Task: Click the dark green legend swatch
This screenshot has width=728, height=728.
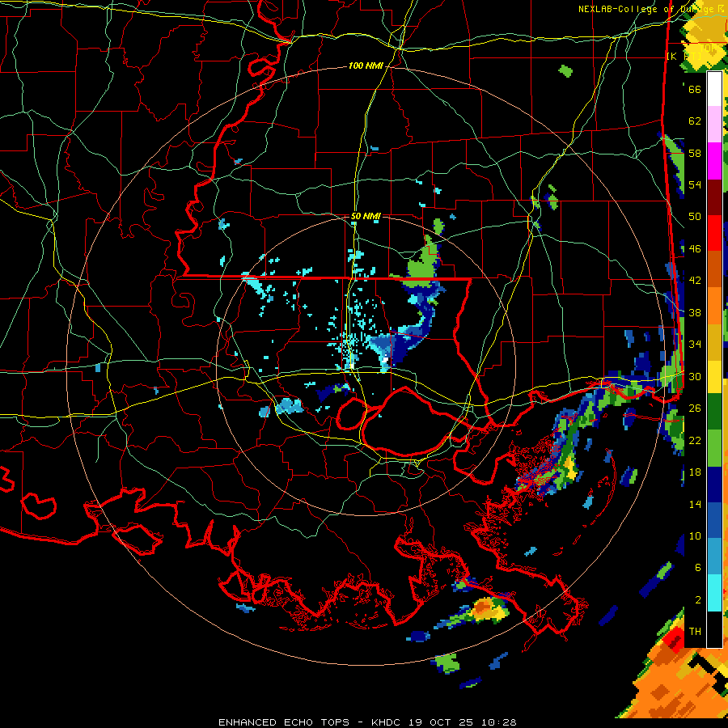Action: click(x=714, y=411)
